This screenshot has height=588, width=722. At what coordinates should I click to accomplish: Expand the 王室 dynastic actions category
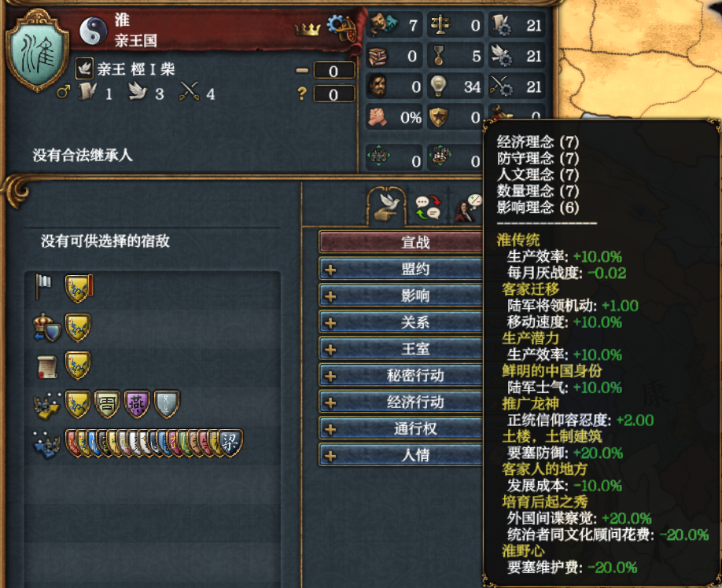click(401, 349)
